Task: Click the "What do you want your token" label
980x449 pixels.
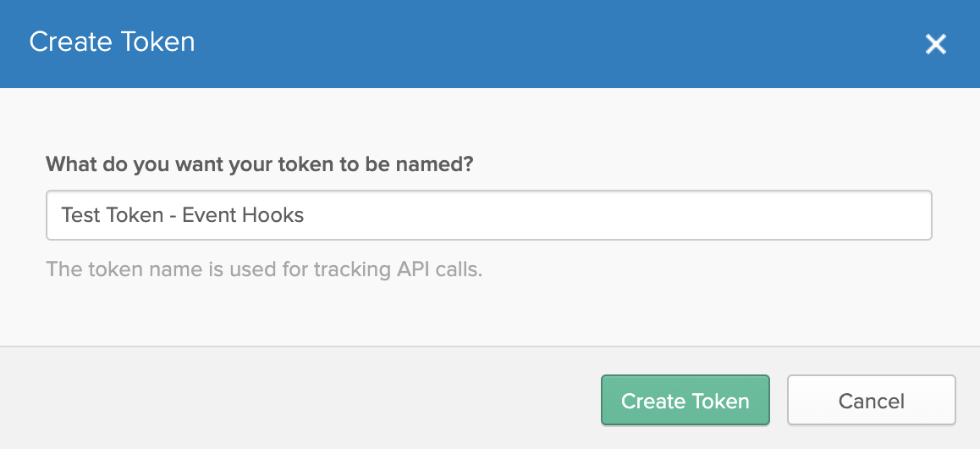Action: click(x=259, y=164)
